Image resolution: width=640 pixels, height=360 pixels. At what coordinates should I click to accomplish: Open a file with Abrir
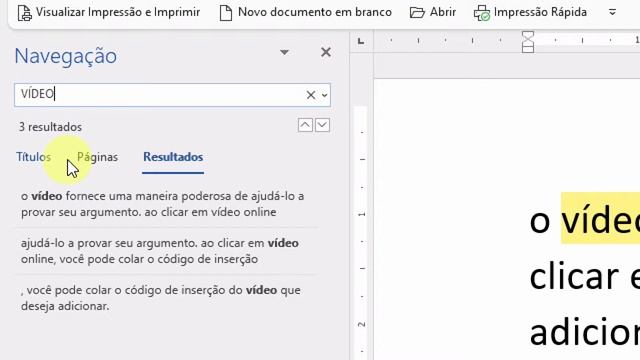point(433,13)
